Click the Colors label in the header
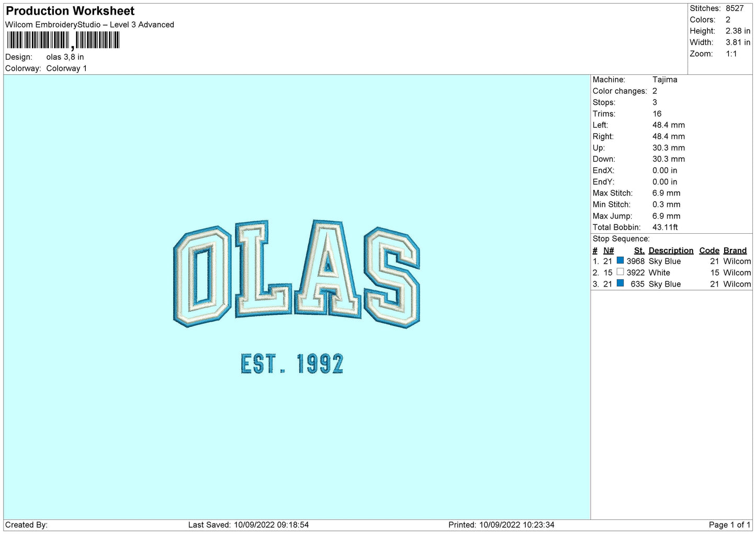 click(x=702, y=20)
